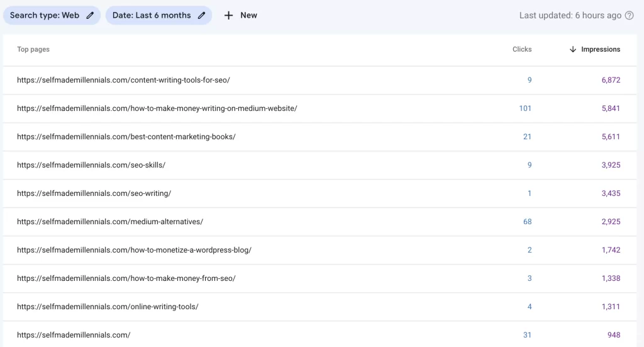Viewport: 644px width, 347px height.
Task: Click the Impressions sort arrow icon
Action: (572, 49)
